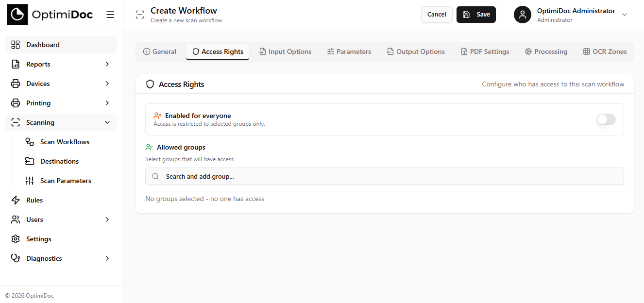Expand the Devices submenu chevron
This screenshot has height=303, width=644.
(x=107, y=84)
